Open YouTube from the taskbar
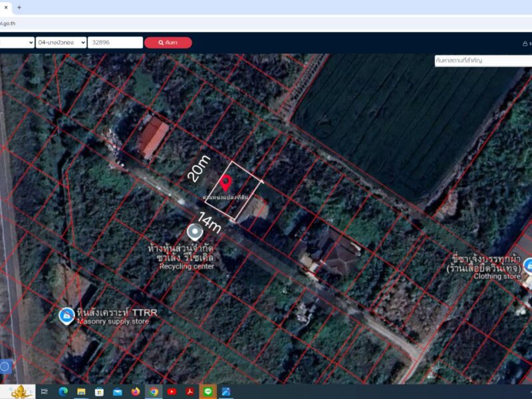This screenshot has width=532, height=399. tap(172, 392)
